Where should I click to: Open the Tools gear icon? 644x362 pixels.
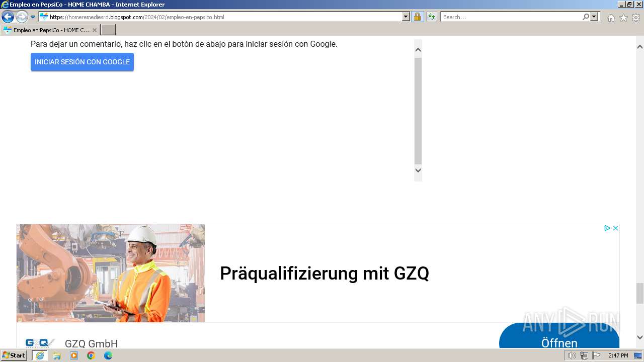636,18
